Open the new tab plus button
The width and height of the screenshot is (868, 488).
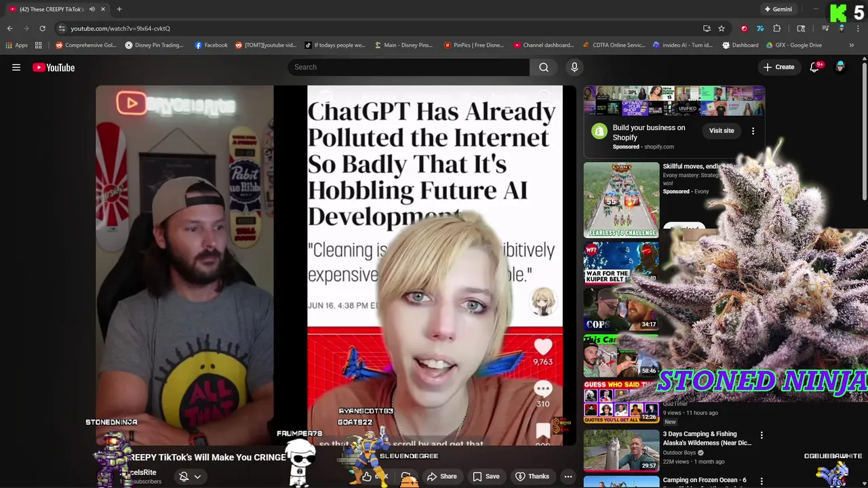[x=119, y=9]
